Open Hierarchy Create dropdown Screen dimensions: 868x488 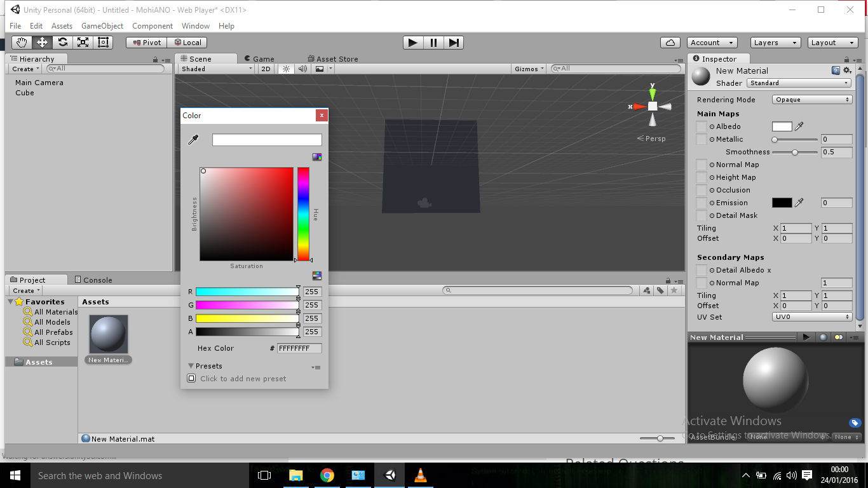tap(25, 69)
